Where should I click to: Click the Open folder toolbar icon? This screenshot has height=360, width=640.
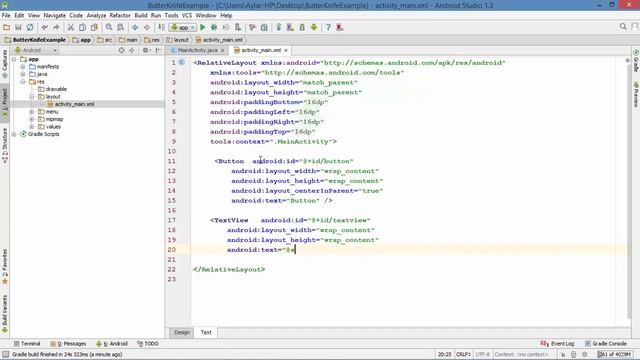click(x=6, y=27)
